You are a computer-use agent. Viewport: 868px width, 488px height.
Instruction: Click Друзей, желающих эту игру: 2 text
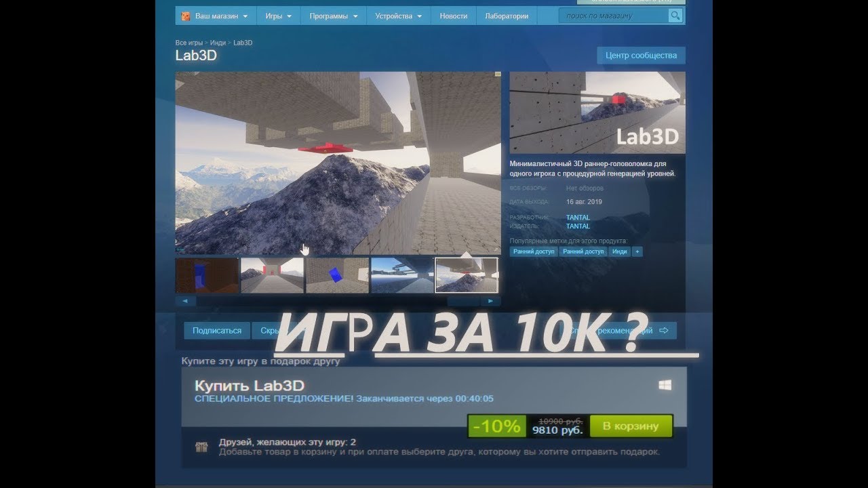pos(288,443)
